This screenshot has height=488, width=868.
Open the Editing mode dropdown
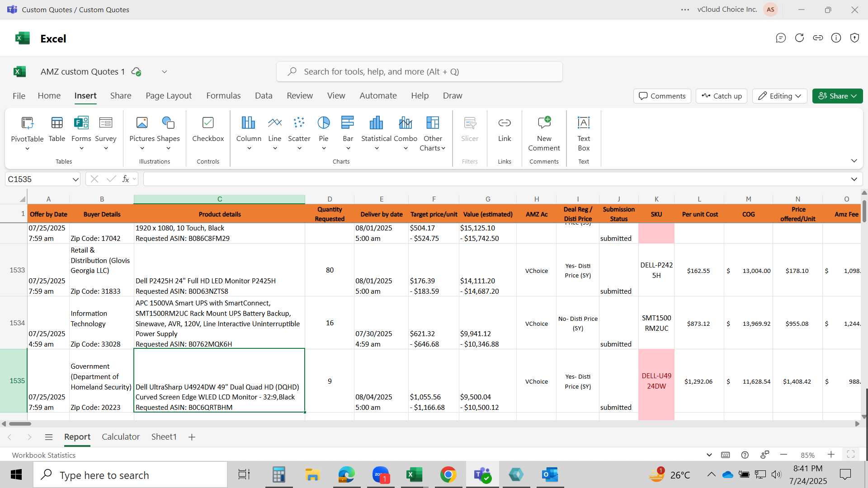tap(780, 96)
